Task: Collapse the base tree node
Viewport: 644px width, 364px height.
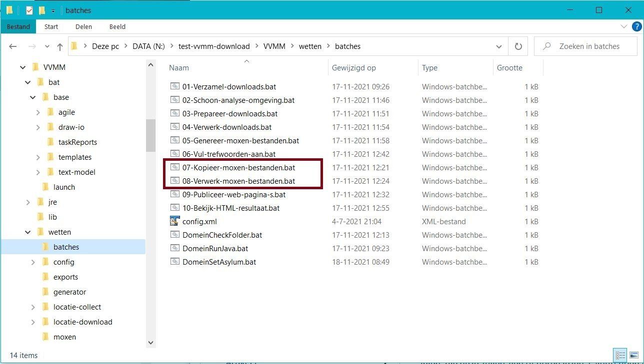Action: pyautogui.click(x=32, y=97)
